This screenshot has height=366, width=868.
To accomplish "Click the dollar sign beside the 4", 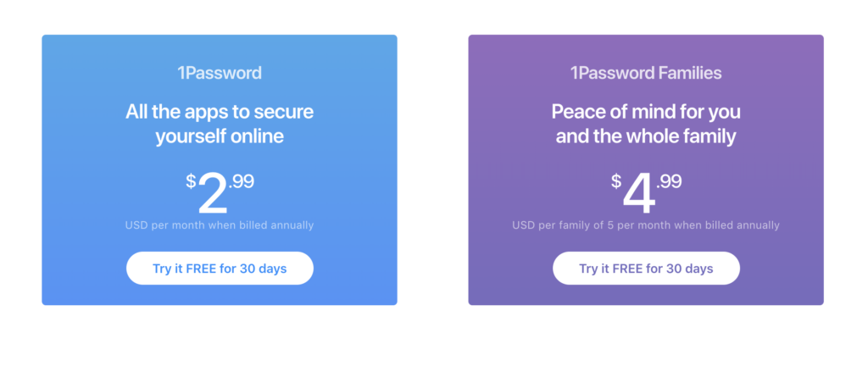I will (x=617, y=180).
